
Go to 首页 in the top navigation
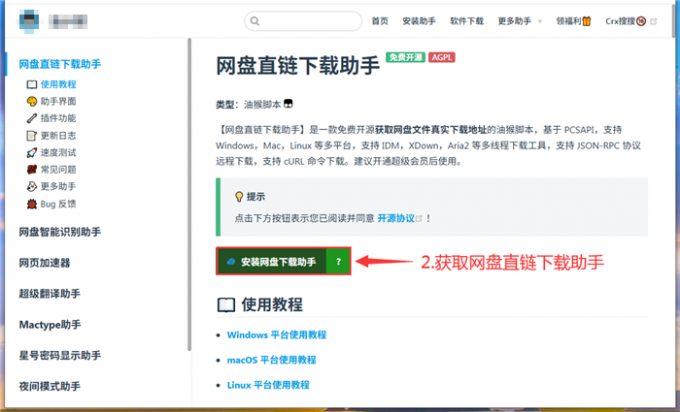coord(380,21)
